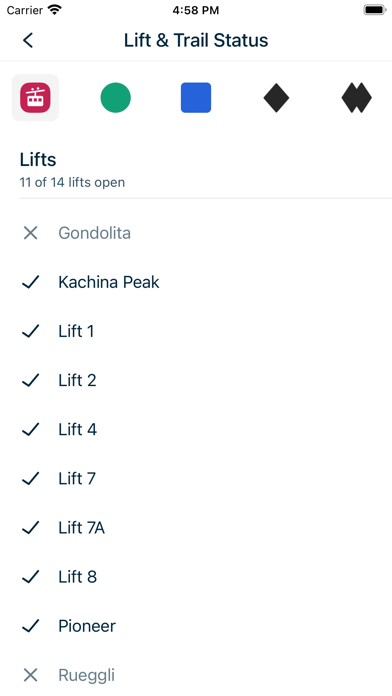This screenshot has width=392, height=696.
Task: Tap the X icon beside Rueggli
Action: click(x=30, y=675)
